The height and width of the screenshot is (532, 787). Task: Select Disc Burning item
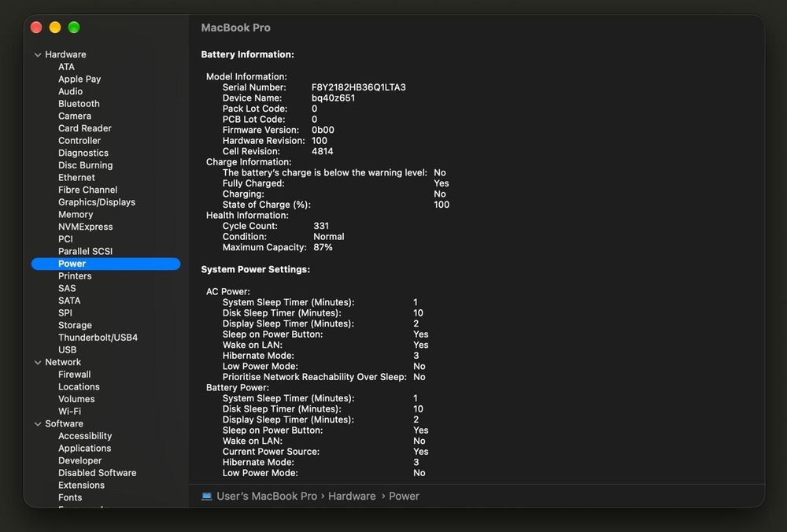(85, 165)
